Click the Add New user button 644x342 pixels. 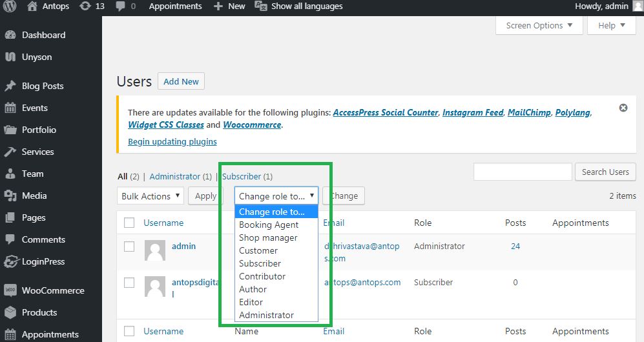(x=181, y=81)
